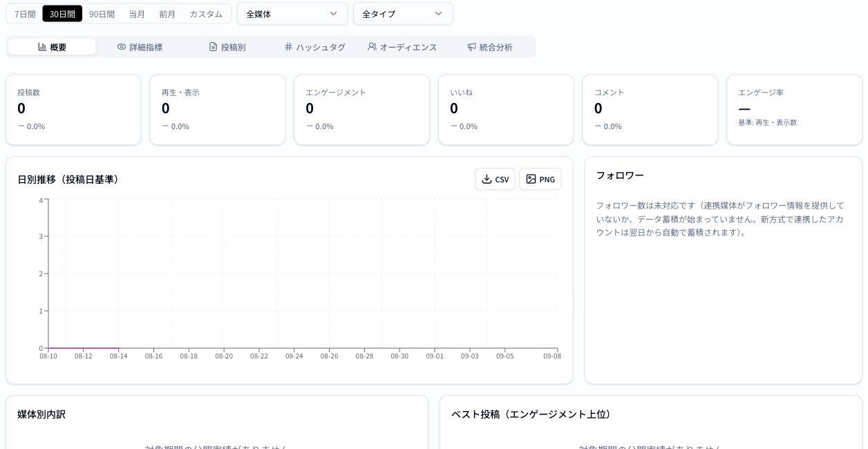Select the 前月 period option
The height and width of the screenshot is (449, 868).
point(167,14)
